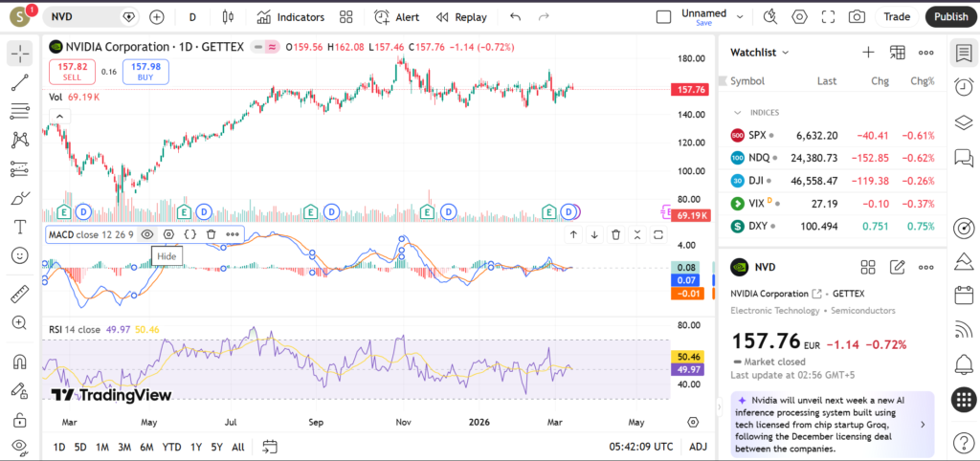
Task: Click the candlestick chart type icon
Action: (x=227, y=16)
